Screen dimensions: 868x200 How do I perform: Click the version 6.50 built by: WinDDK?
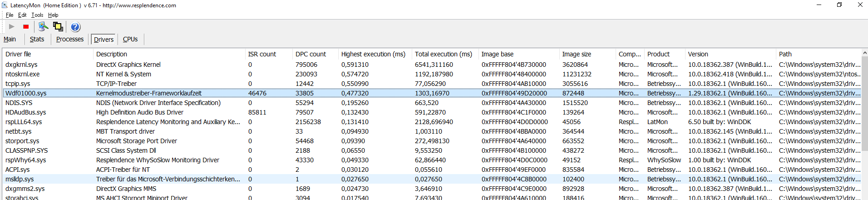(x=720, y=122)
